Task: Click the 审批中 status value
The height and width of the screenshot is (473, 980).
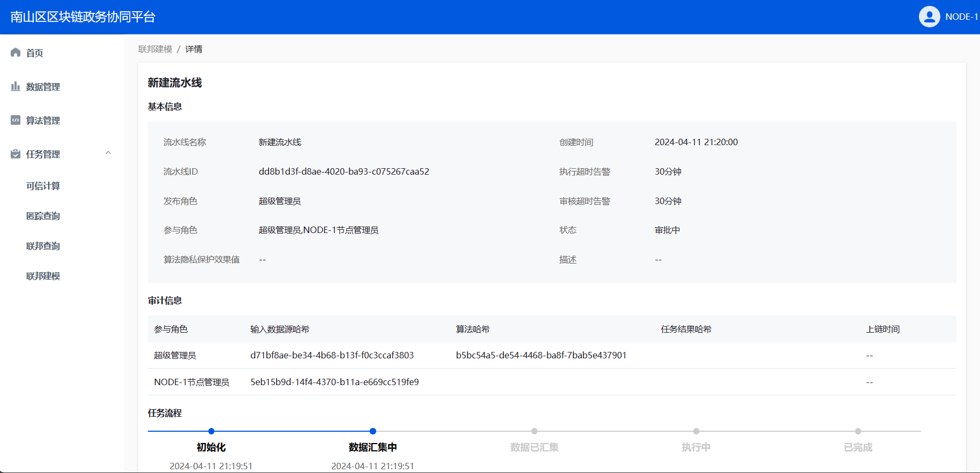Action: click(x=668, y=230)
